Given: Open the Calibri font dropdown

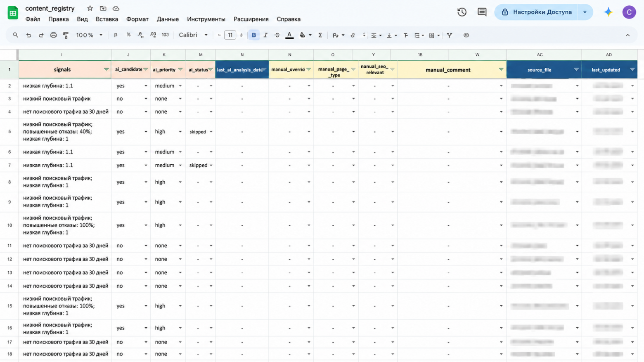Looking at the screenshot, I should click(193, 35).
